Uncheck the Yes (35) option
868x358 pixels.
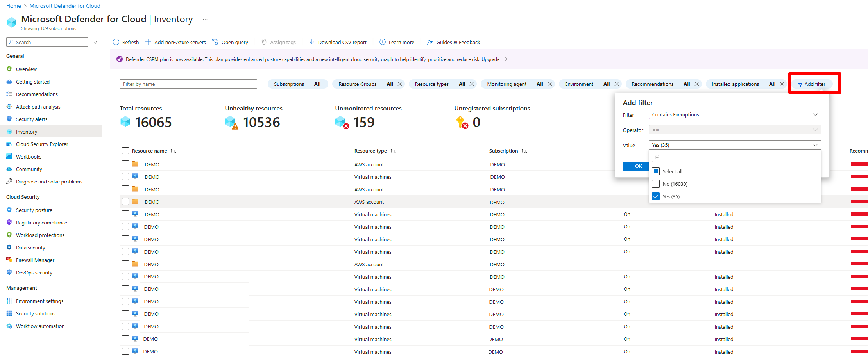(x=656, y=196)
